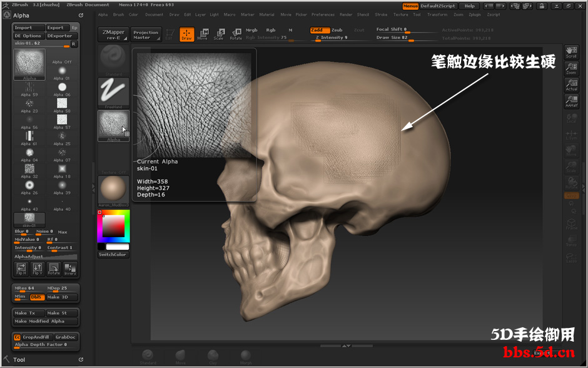The height and width of the screenshot is (368, 588).
Task: Pick a color in the color picker square
Action: tap(113, 226)
